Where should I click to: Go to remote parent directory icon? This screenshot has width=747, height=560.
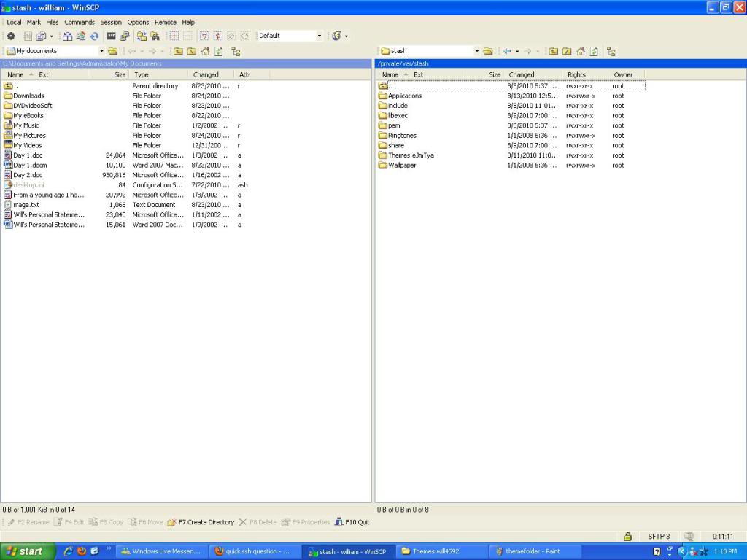[x=553, y=51]
